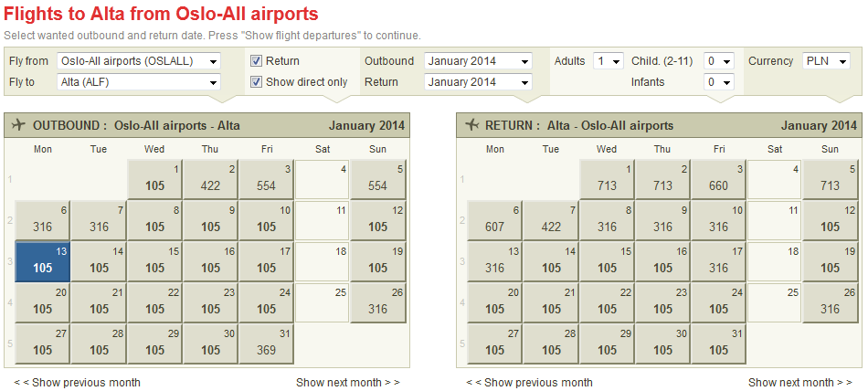Screen dimensions: 868x391
Task: Select outbound January 2 priced 422
Action: click(x=210, y=179)
